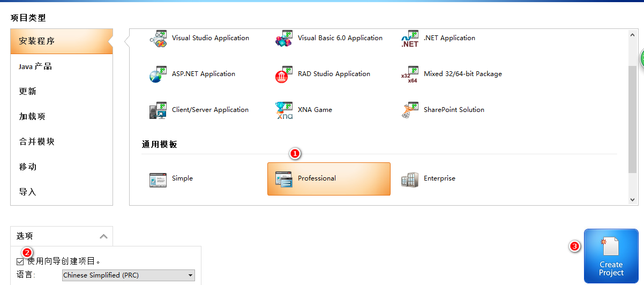Select the Mixed 32/64-bit Package icon

click(410, 74)
